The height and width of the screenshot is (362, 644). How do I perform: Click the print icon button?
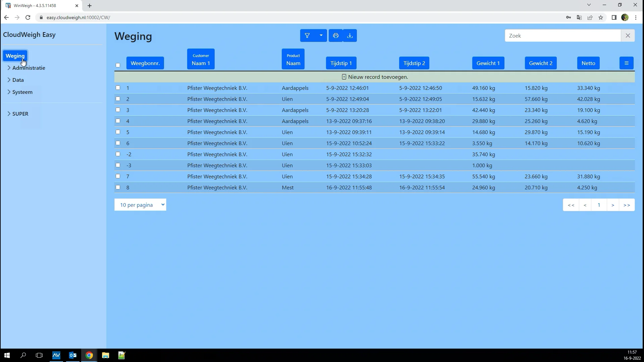tap(335, 36)
